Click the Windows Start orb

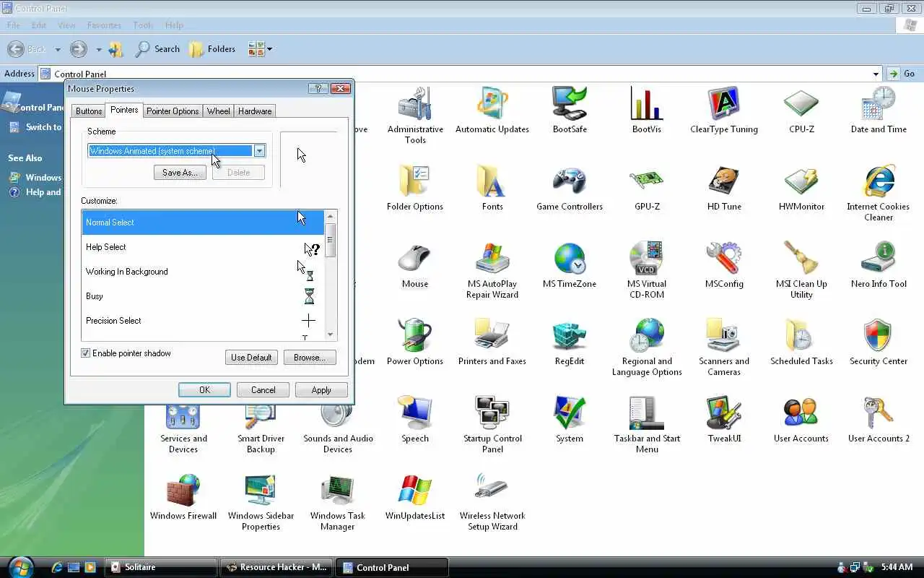pos(20,566)
